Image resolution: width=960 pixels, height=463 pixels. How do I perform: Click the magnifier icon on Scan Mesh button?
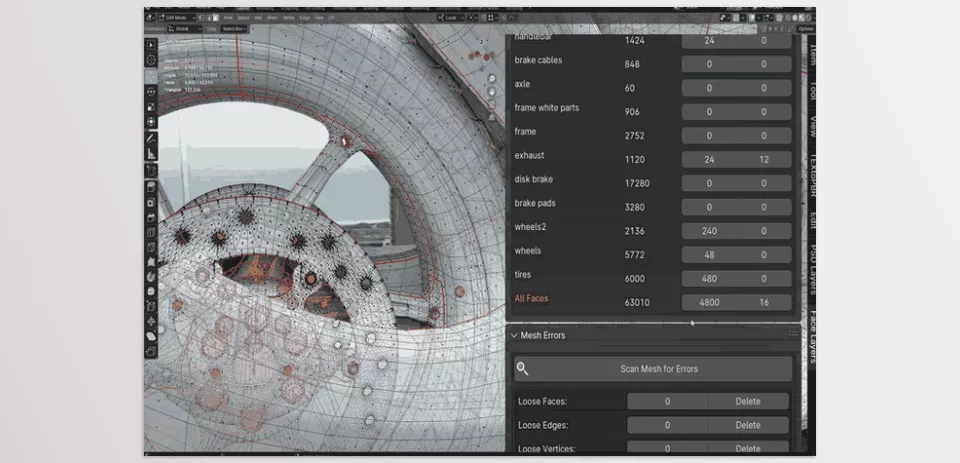pos(522,369)
